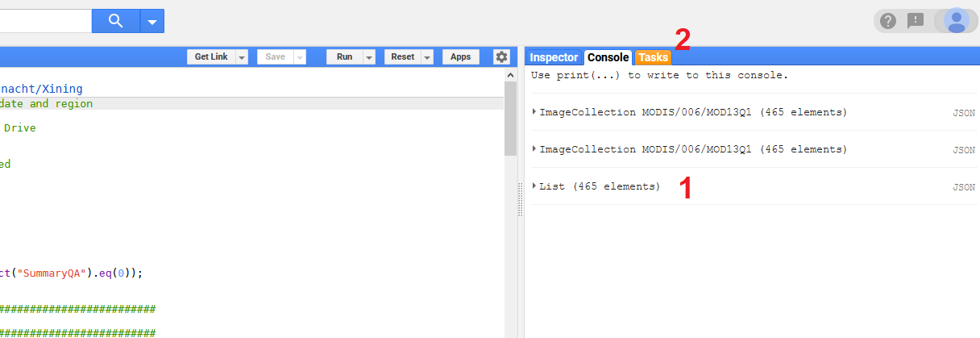Click JSON link for the List entry

(x=964, y=187)
